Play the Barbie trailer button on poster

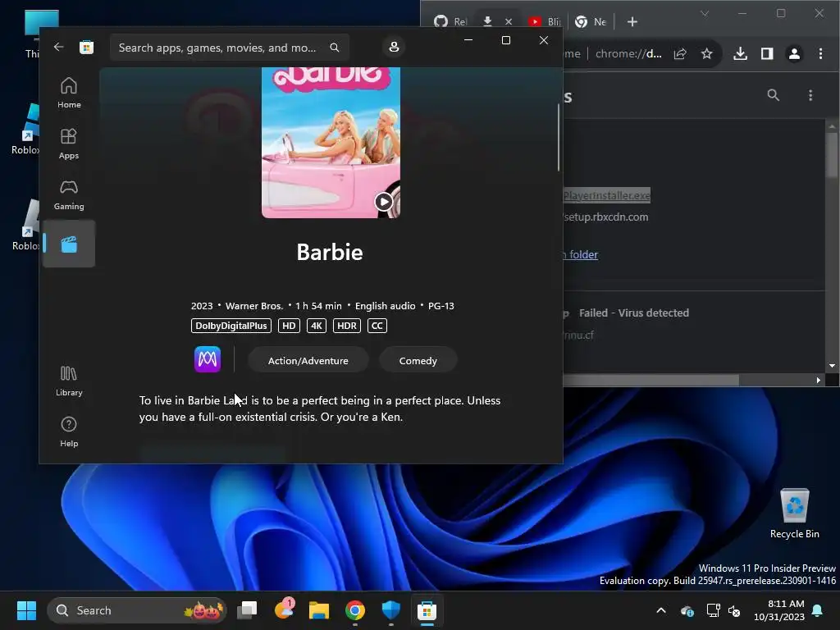pos(383,202)
